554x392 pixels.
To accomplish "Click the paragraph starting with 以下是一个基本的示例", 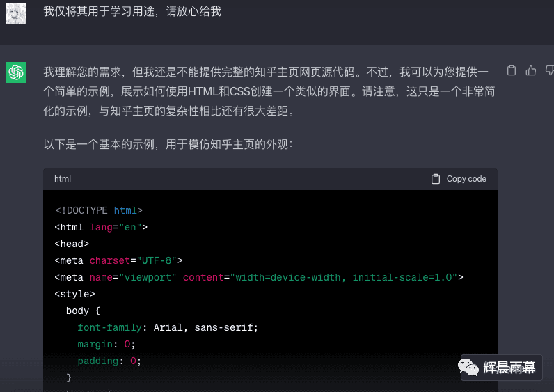I will (168, 144).
